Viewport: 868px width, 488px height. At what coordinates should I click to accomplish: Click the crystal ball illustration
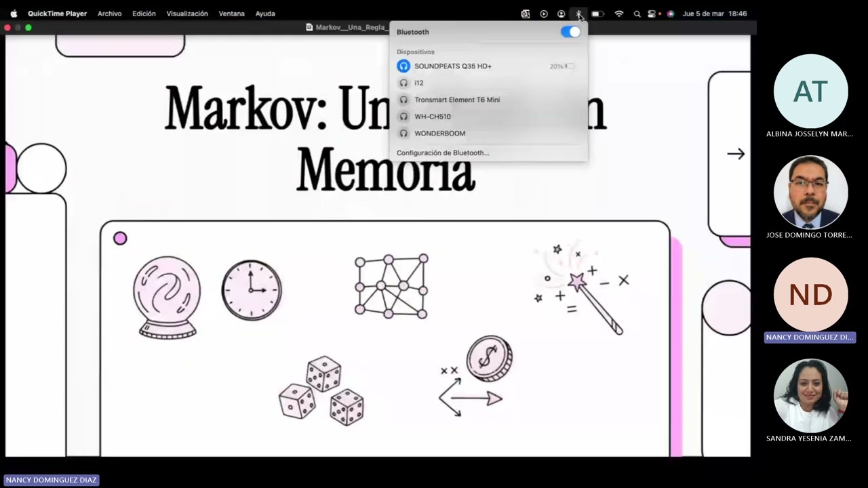[167, 298]
